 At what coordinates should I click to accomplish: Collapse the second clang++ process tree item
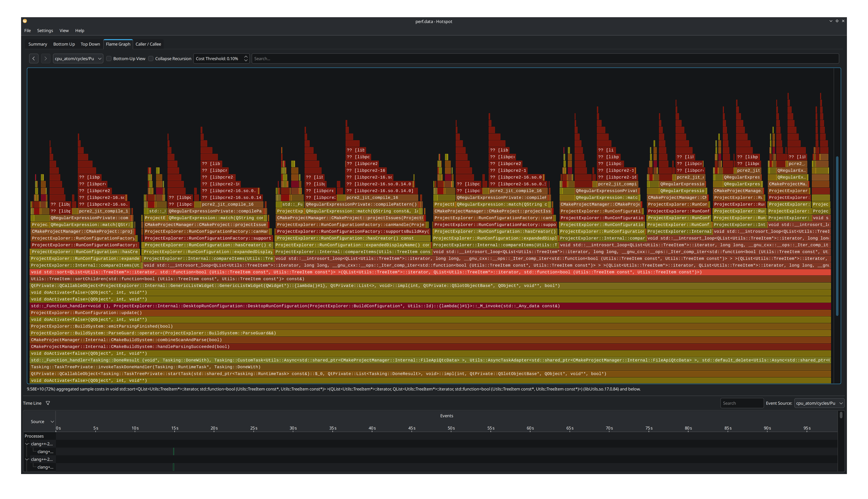tap(27, 459)
